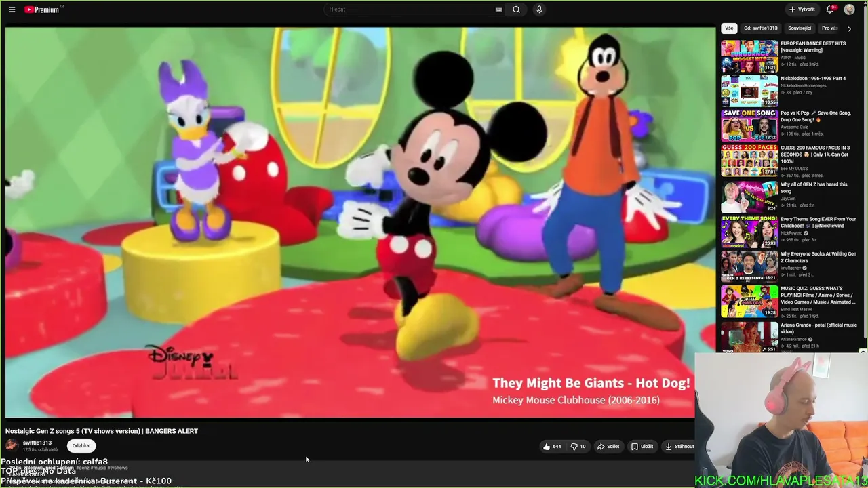The height and width of the screenshot is (488, 868).
Task: Select the Související filter chip
Action: click(x=800, y=28)
